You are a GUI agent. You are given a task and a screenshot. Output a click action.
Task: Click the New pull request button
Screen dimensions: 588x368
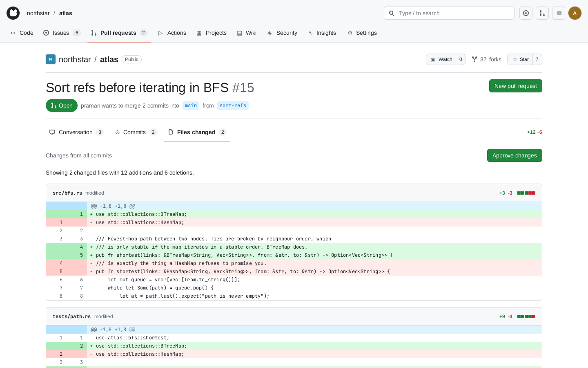coord(516,86)
